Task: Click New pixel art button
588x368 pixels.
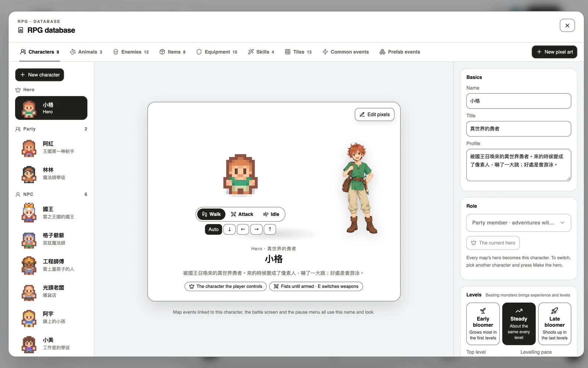Action: point(554,52)
